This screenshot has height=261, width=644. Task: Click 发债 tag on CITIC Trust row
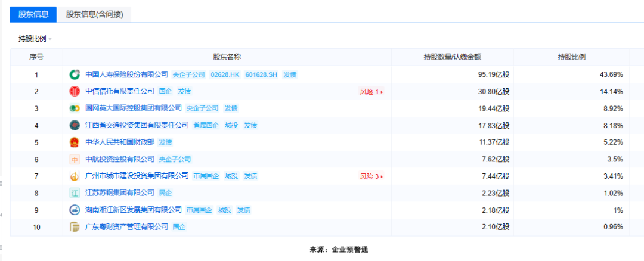point(184,92)
